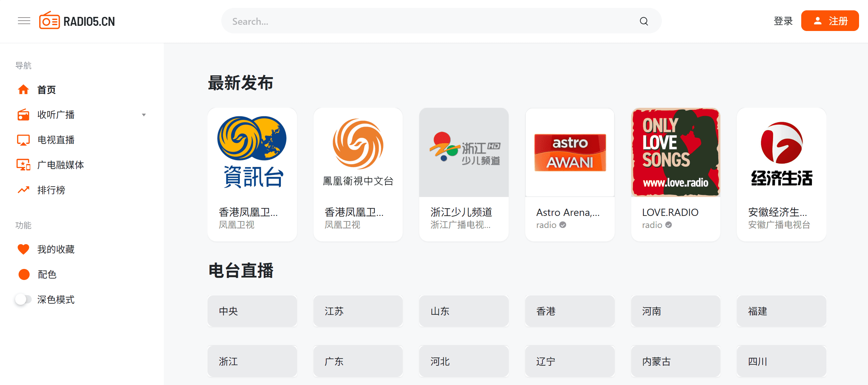Toggle the 深色模式 dark mode switch

[23, 299]
